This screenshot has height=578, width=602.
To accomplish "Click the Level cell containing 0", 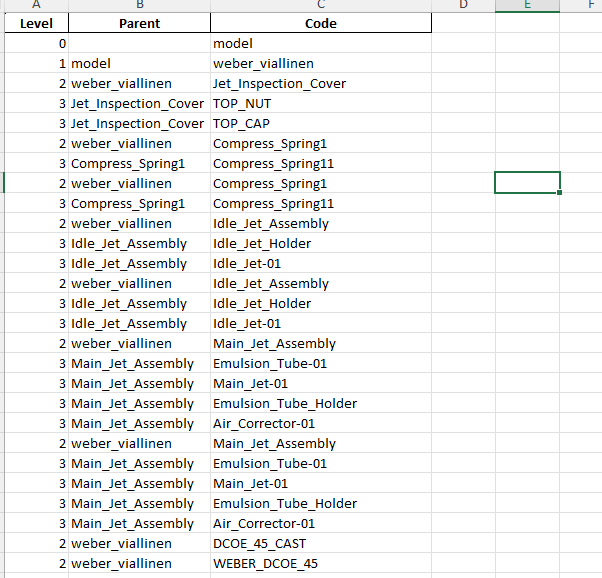I will click(x=36, y=43).
